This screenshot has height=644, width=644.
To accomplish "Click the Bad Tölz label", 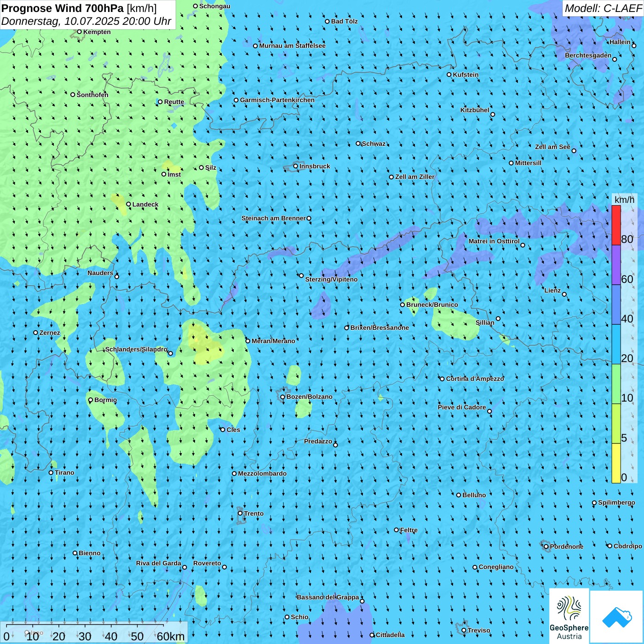I will pos(345,21).
